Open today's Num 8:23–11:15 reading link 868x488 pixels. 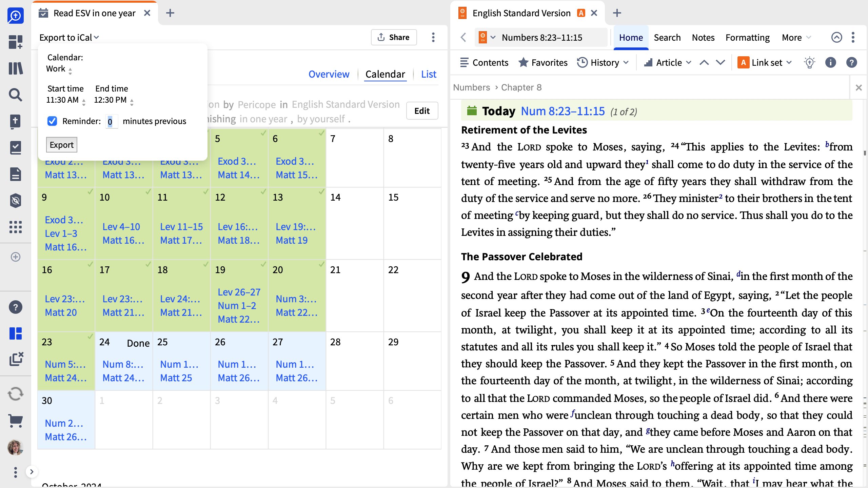pos(563,111)
